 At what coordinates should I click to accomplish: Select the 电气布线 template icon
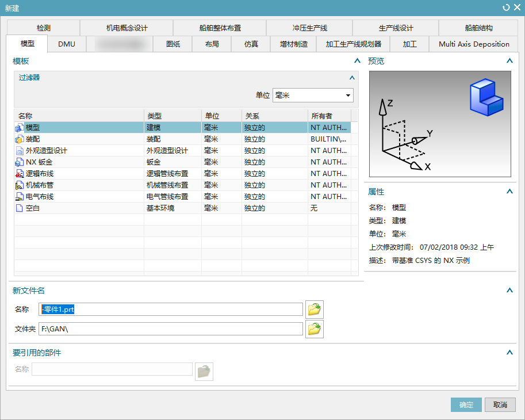pos(20,197)
